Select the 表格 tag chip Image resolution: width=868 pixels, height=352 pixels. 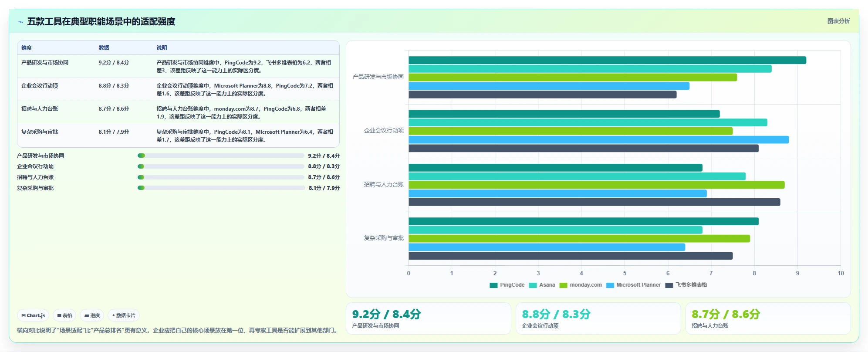pyautogui.click(x=64, y=315)
